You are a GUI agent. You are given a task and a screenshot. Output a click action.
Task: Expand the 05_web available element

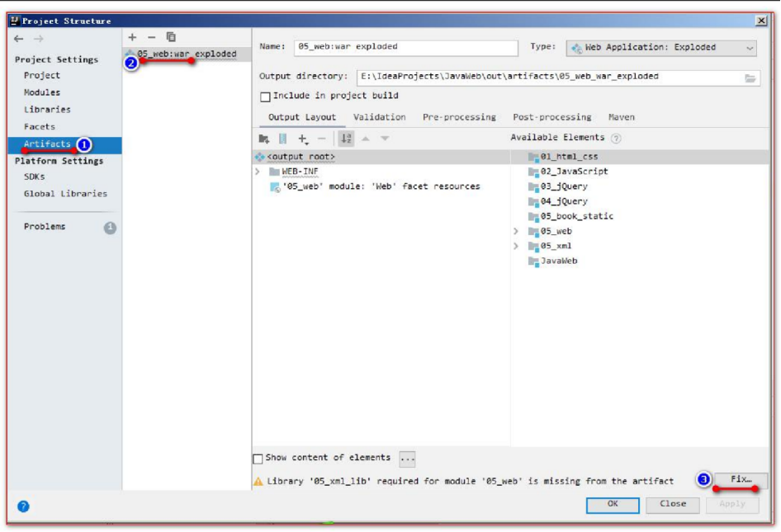click(516, 232)
